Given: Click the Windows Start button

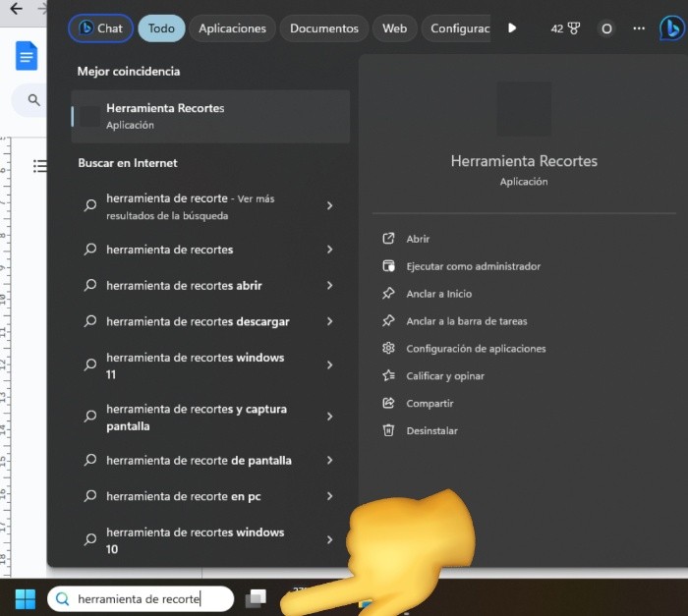Looking at the screenshot, I should pyautogui.click(x=25, y=598).
